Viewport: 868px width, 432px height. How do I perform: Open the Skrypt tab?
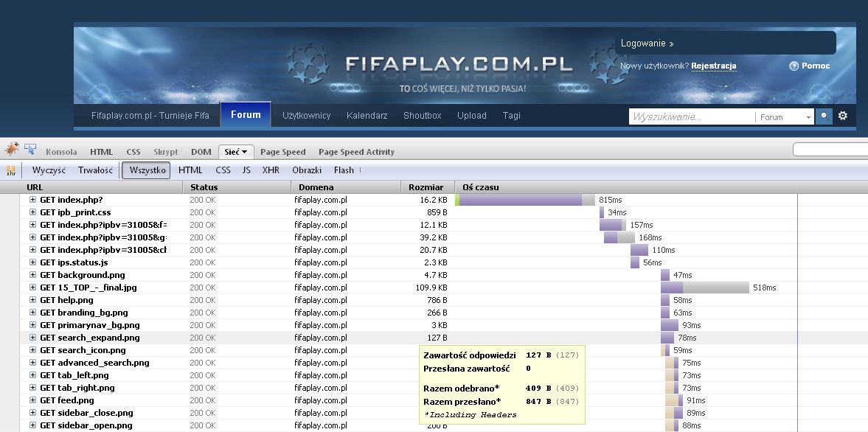point(166,152)
